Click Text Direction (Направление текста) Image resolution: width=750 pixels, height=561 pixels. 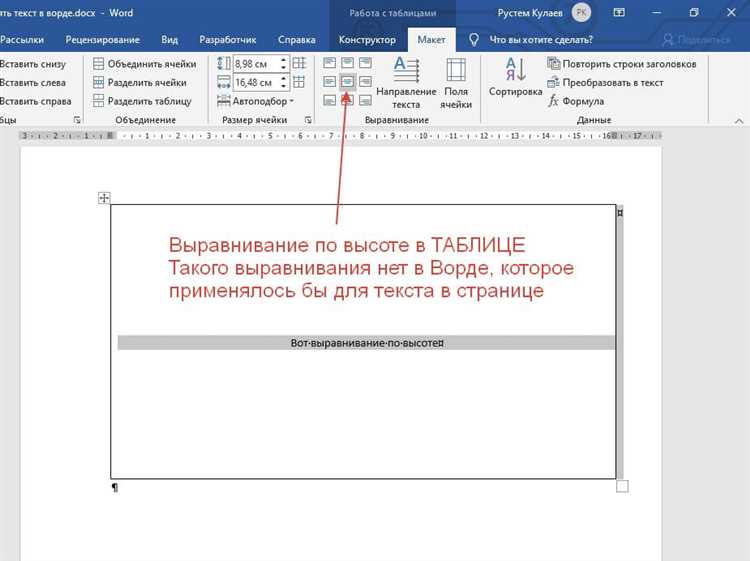pos(406,83)
